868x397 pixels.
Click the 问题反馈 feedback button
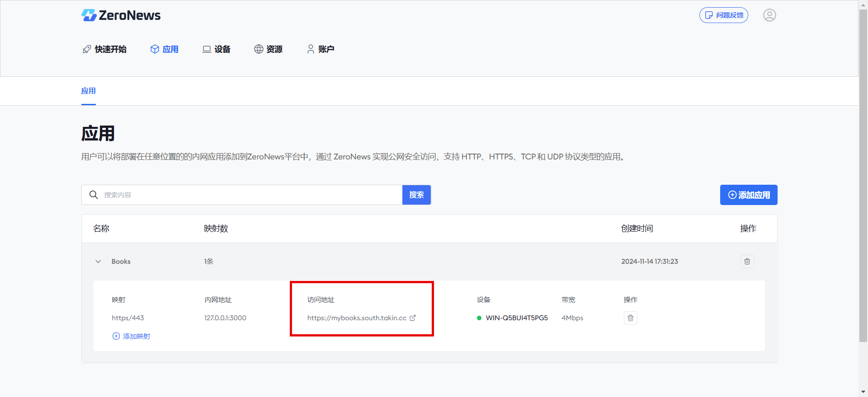pos(723,15)
